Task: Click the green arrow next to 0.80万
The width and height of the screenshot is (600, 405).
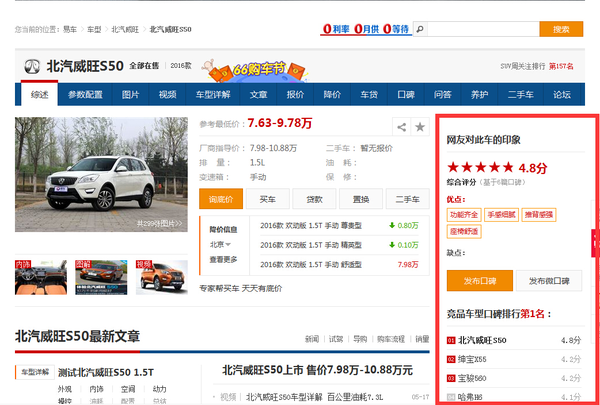Action: pyautogui.click(x=392, y=225)
